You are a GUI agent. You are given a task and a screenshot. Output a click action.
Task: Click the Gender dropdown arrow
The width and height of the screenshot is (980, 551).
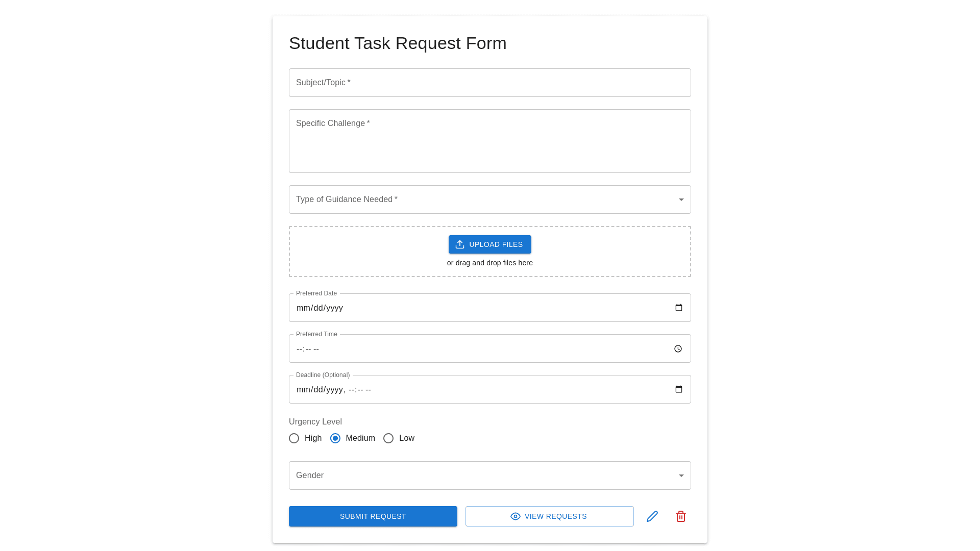681,475
